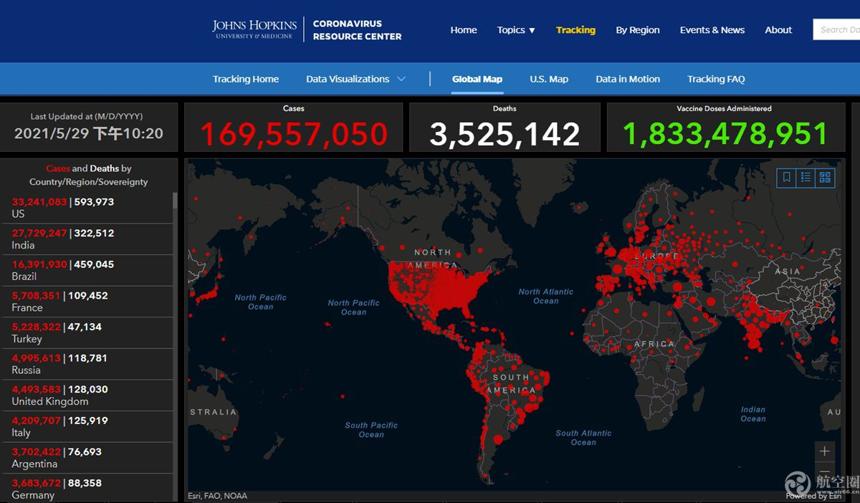
Task: Click the Johns Hopkins University logo
Action: pos(254,29)
